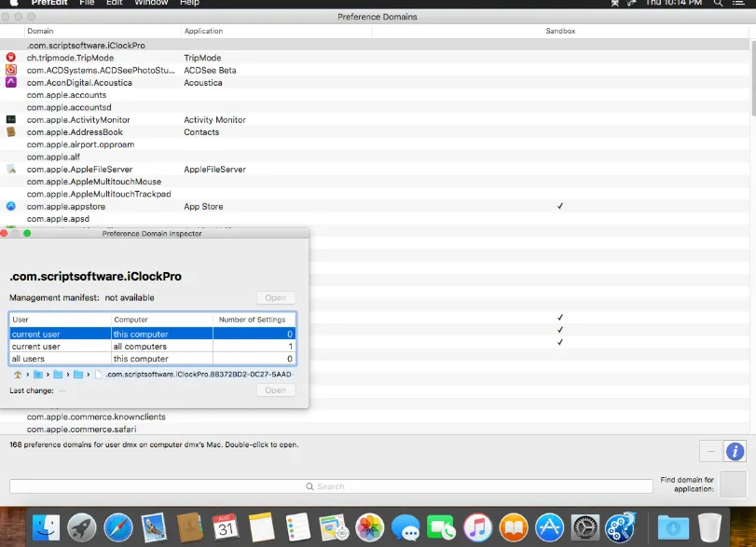Open the Help menu
Viewport: 756px width, 547px height.
[x=189, y=3]
